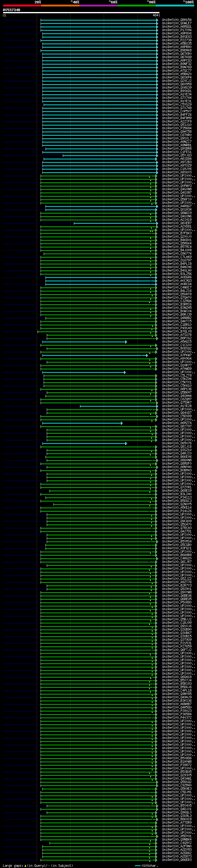Select the UniRef100_A8P136 label
197x868 pixels.
click(176, 389)
